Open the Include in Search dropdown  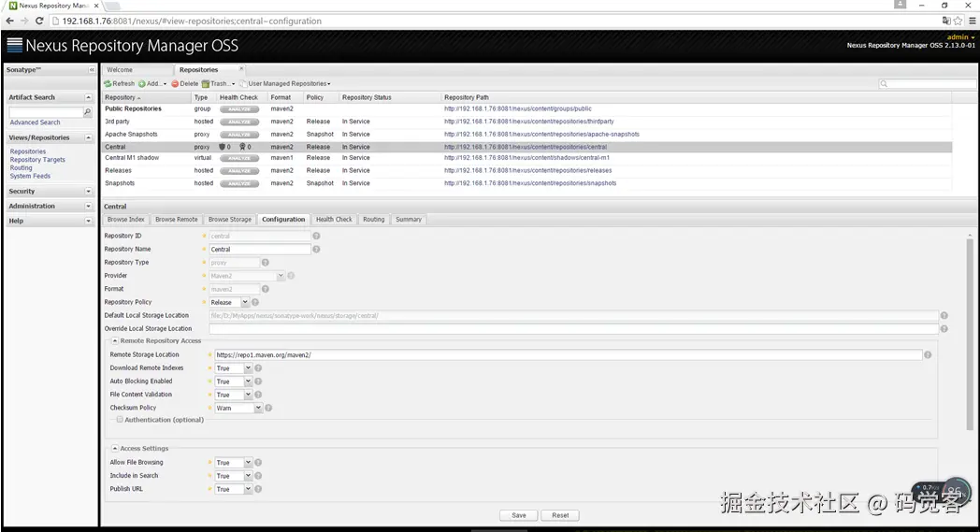coord(248,476)
